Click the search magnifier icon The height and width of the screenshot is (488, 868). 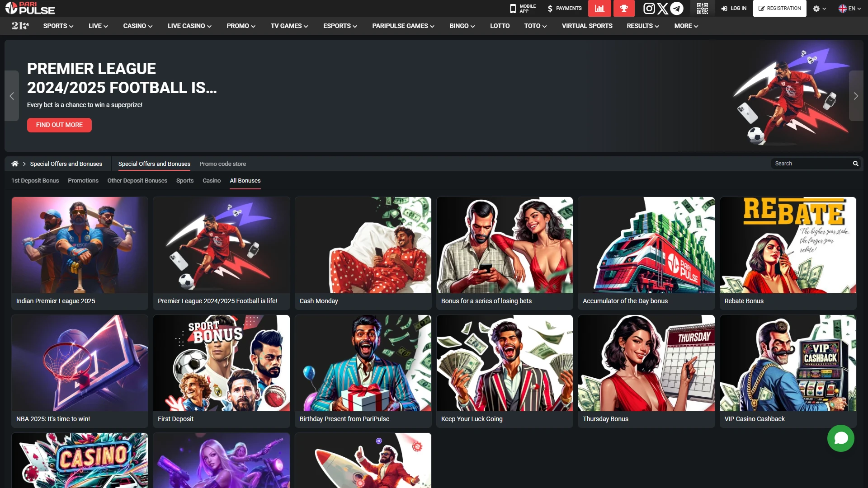855,164
